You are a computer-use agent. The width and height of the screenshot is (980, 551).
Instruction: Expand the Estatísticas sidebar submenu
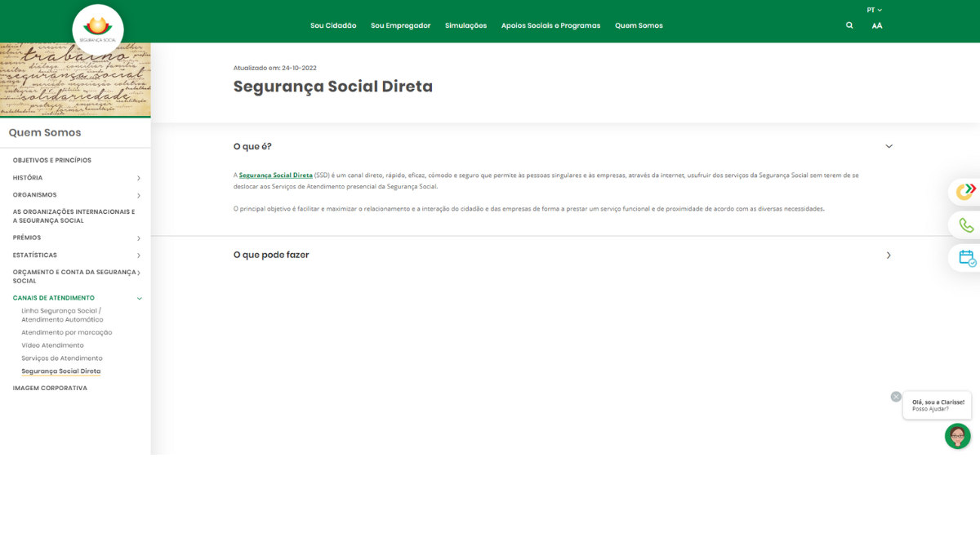tap(139, 256)
